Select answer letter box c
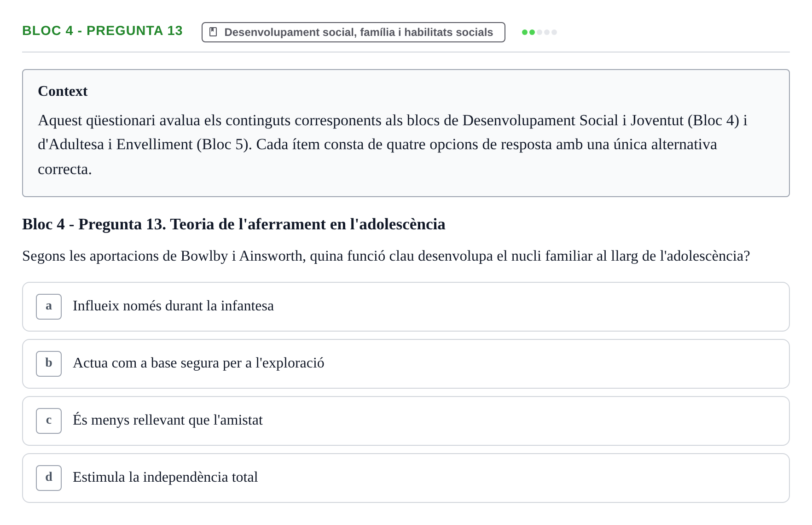Viewport: 812px width, 525px height. pos(49,421)
